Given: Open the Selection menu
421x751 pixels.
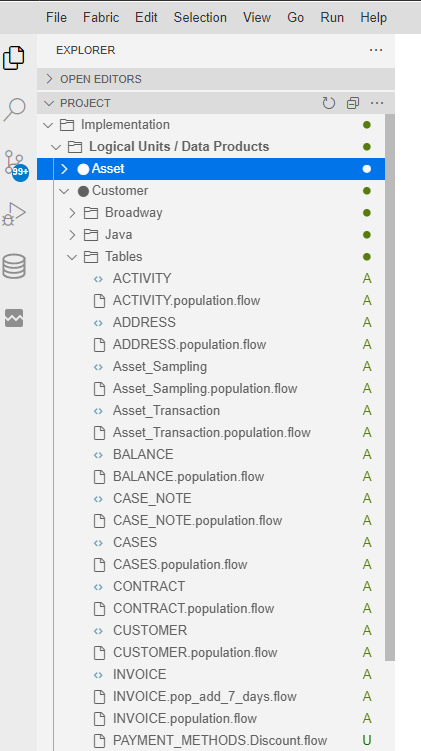Looking at the screenshot, I should 200,18.
